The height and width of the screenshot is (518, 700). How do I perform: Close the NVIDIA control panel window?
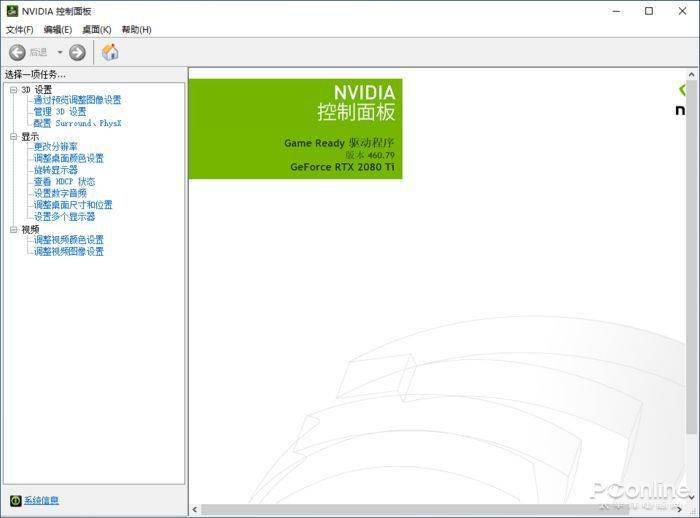682,11
